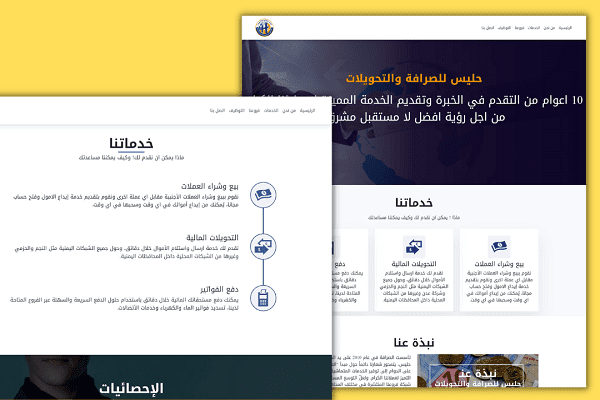
Task: Open الرئيسية in the back page navbar
Action: coord(565,28)
